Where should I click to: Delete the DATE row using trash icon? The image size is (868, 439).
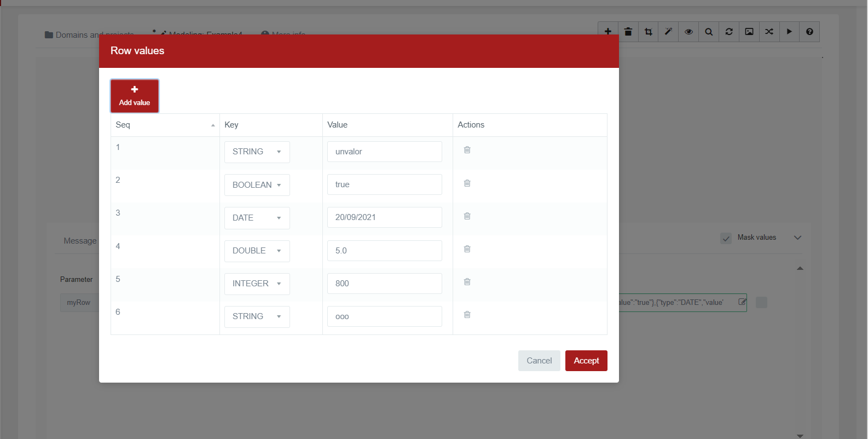point(467,216)
